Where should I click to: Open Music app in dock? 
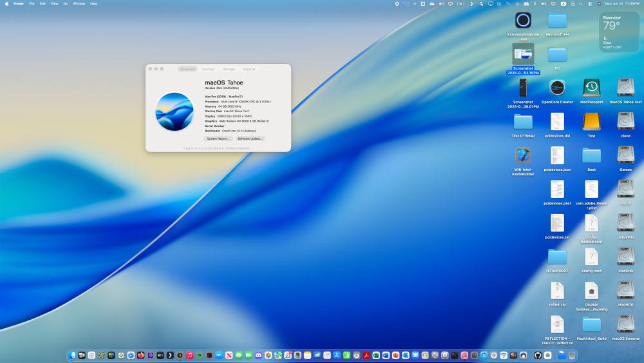tap(190, 355)
